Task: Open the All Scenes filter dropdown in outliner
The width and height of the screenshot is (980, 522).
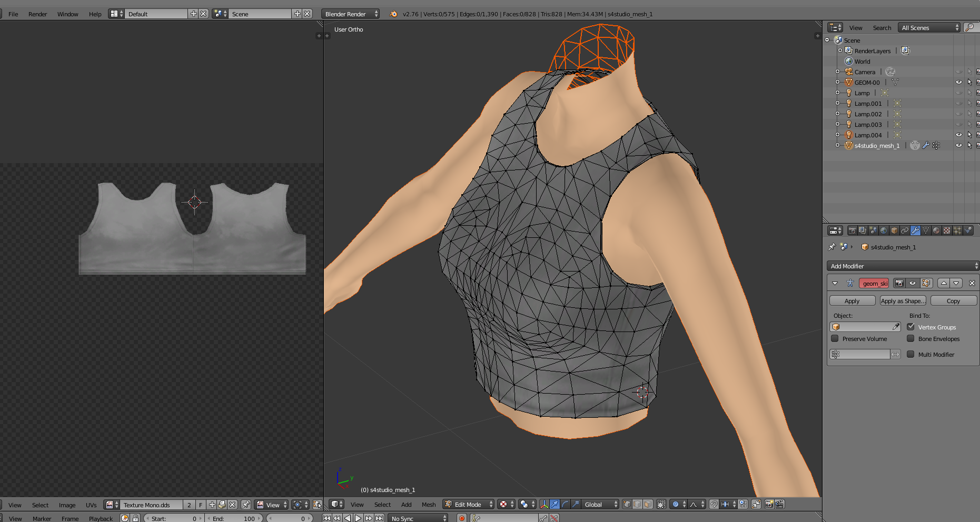Action: coord(928,27)
